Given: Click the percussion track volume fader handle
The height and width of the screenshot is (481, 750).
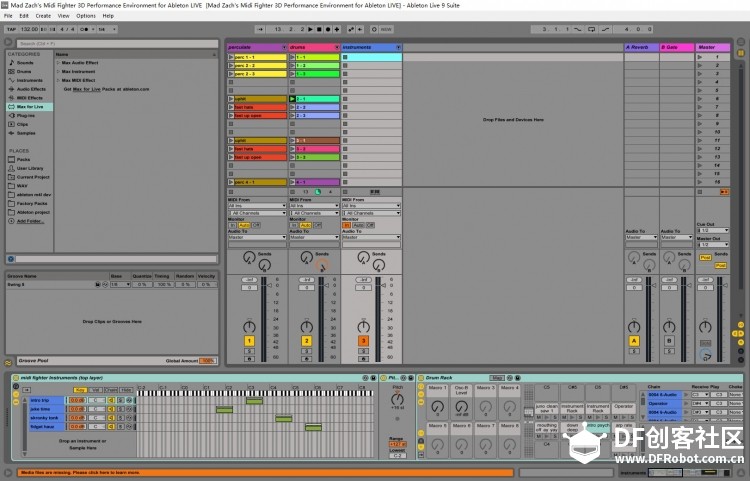Looking at the screenshot, I should [269, 285].
